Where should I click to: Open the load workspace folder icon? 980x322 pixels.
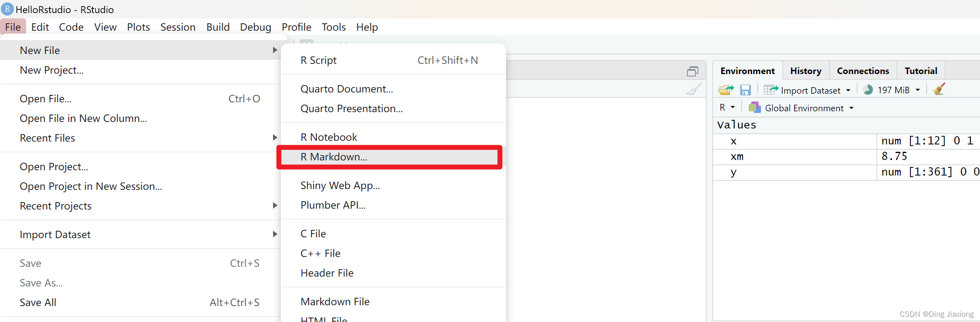(726, 90)
